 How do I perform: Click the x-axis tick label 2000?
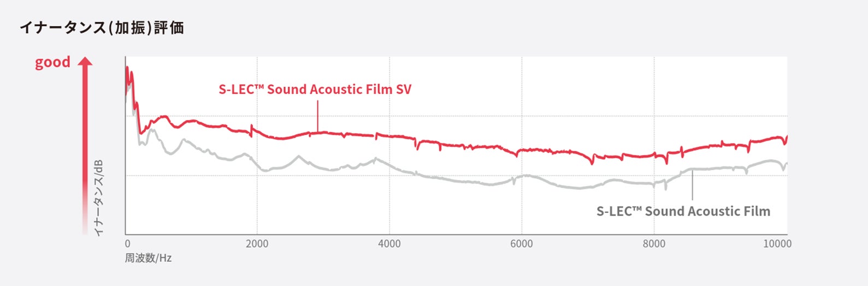point(257,244)
